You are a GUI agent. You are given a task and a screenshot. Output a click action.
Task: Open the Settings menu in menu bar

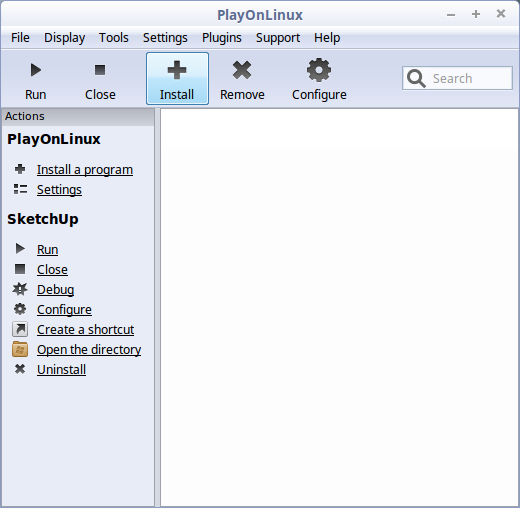coord(165,38)
